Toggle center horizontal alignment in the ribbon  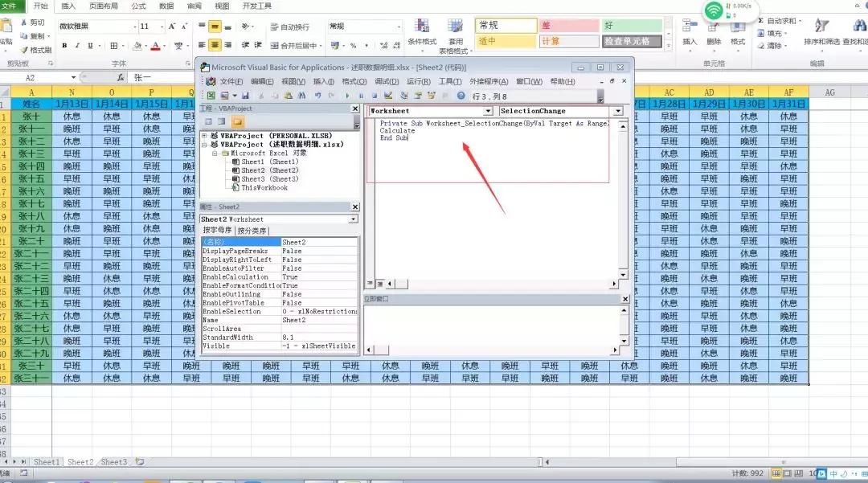215,46
